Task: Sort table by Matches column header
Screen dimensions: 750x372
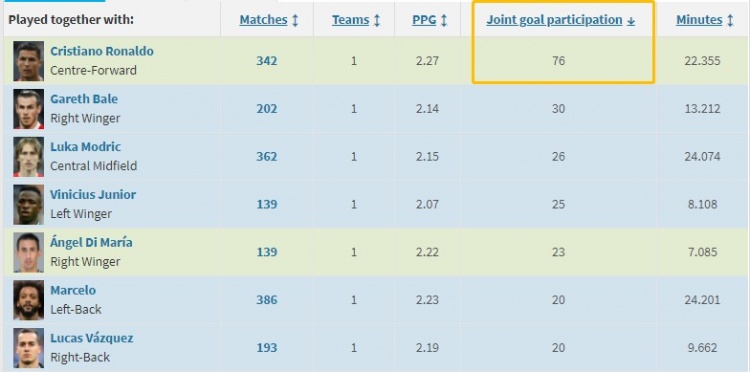Action: click(x=264, y=20)
